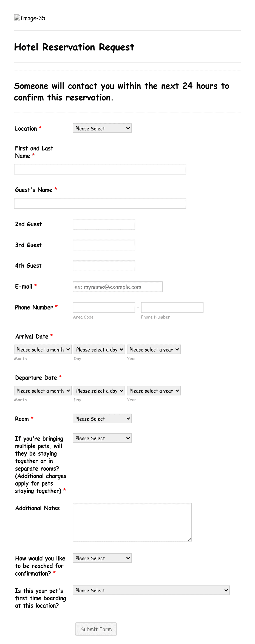Click the E-mail input field

(117, 286)
